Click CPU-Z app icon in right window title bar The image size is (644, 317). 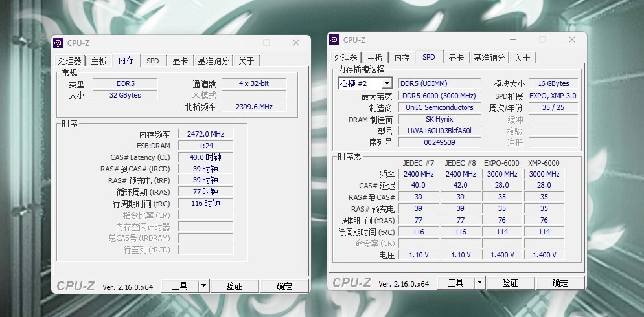[x=334, y=39]
